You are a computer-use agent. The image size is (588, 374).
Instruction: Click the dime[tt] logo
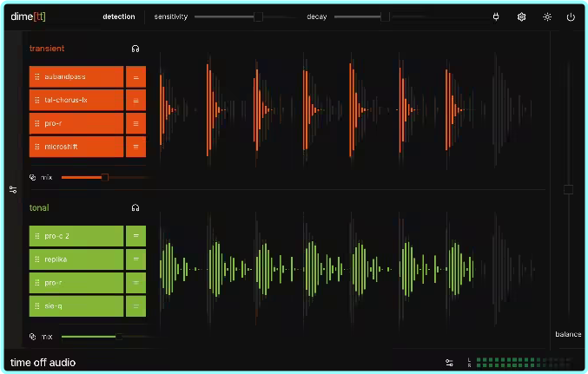tap(28, 16)
